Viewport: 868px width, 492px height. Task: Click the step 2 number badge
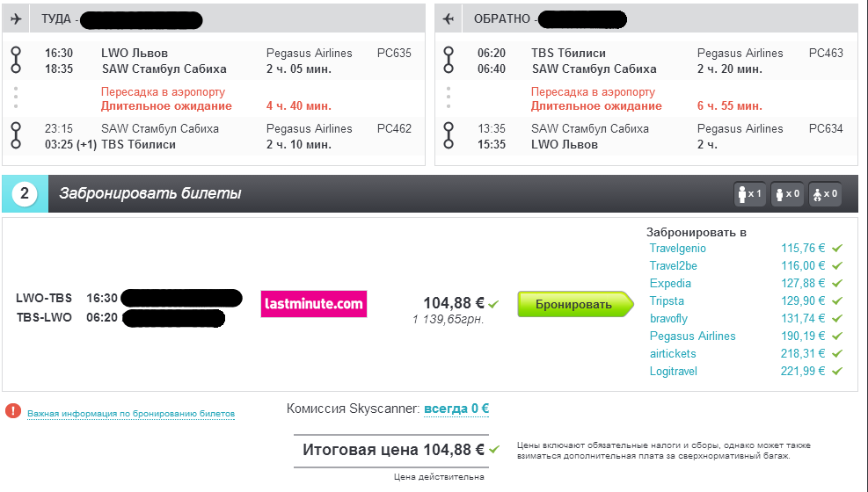(24, 194)
